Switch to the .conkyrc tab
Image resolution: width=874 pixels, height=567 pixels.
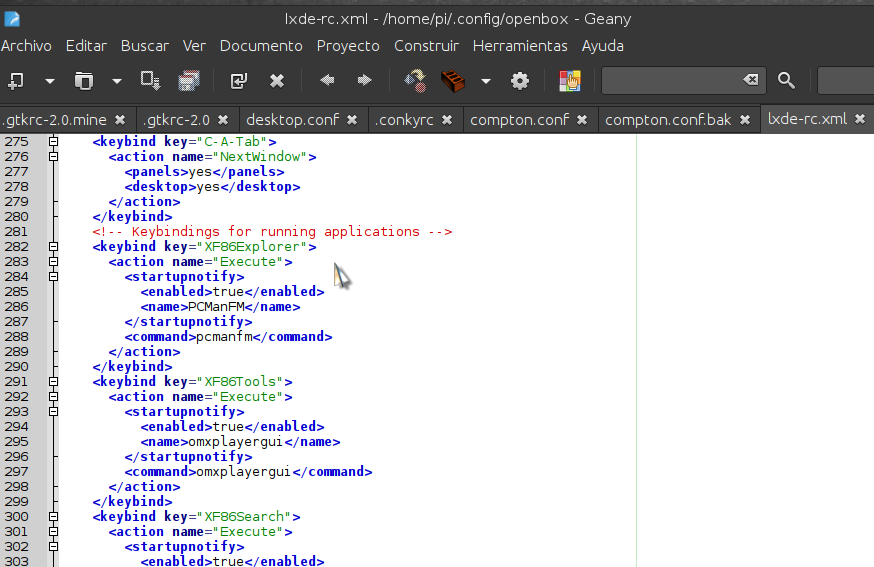404,120
